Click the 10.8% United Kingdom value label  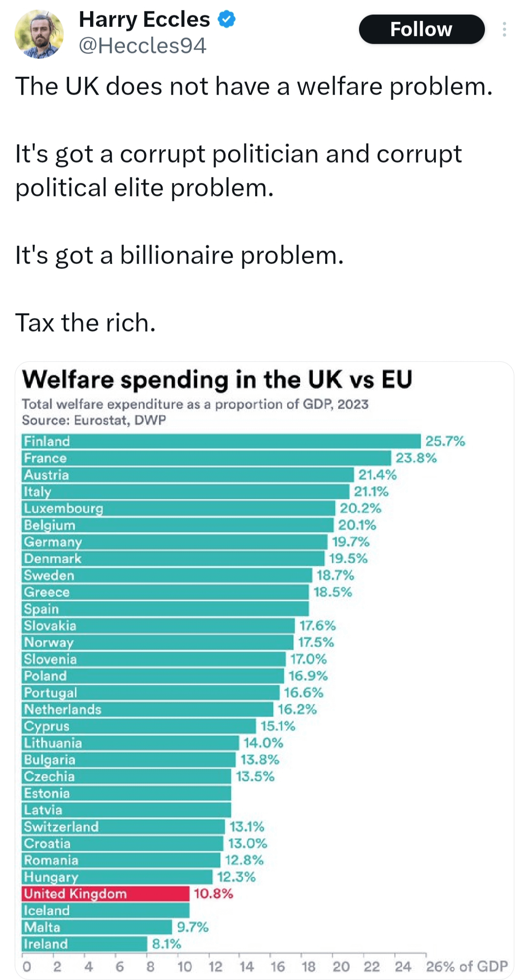pyautogui.click(x=213, y=894)
